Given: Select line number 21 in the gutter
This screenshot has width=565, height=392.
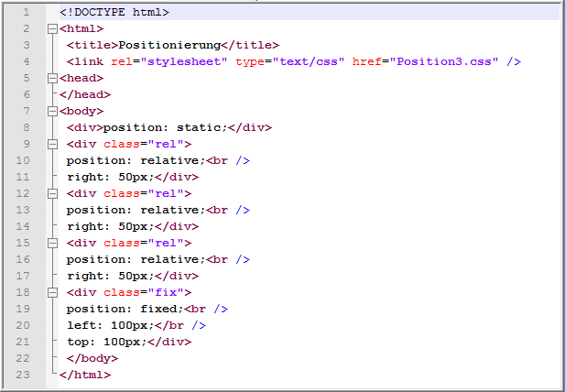Looking at the screenshot, I should (x=23, y=342).
